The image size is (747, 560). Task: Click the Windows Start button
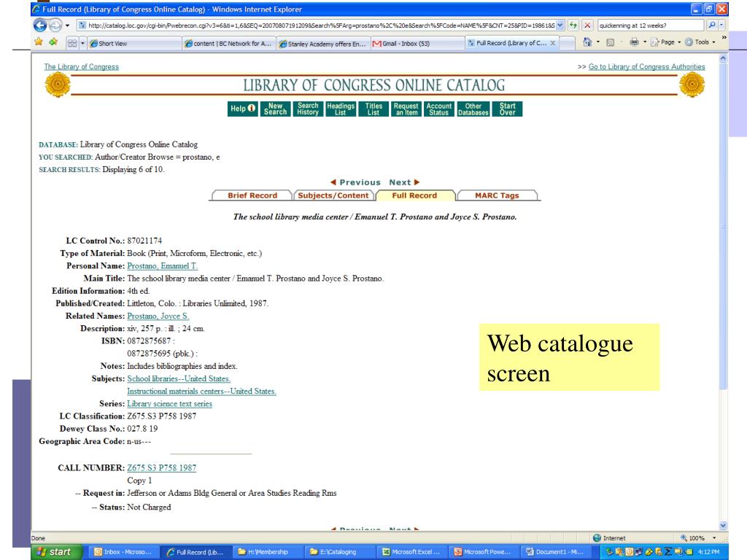pyautogui.click(x=56, y=552)
